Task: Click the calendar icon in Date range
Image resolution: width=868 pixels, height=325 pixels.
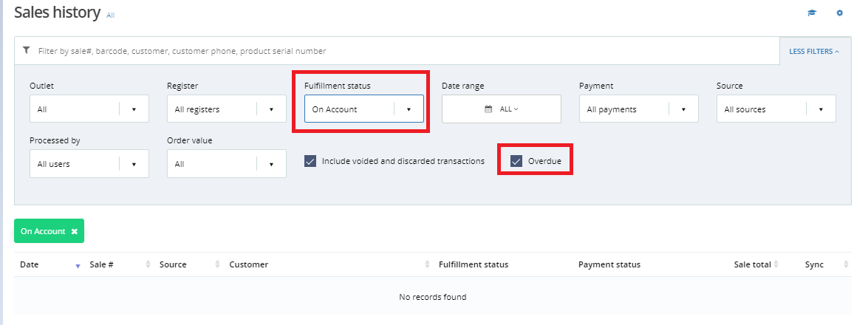Action: 488,109
